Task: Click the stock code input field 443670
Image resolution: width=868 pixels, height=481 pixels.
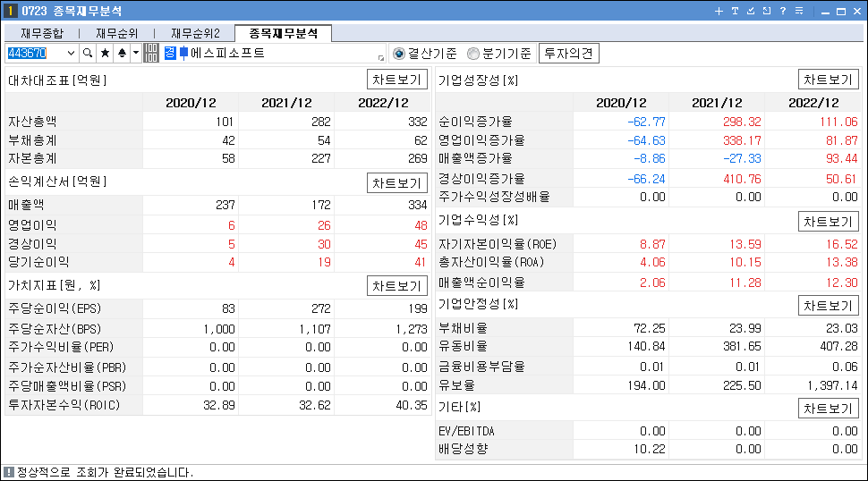Action: pos(35,53)
